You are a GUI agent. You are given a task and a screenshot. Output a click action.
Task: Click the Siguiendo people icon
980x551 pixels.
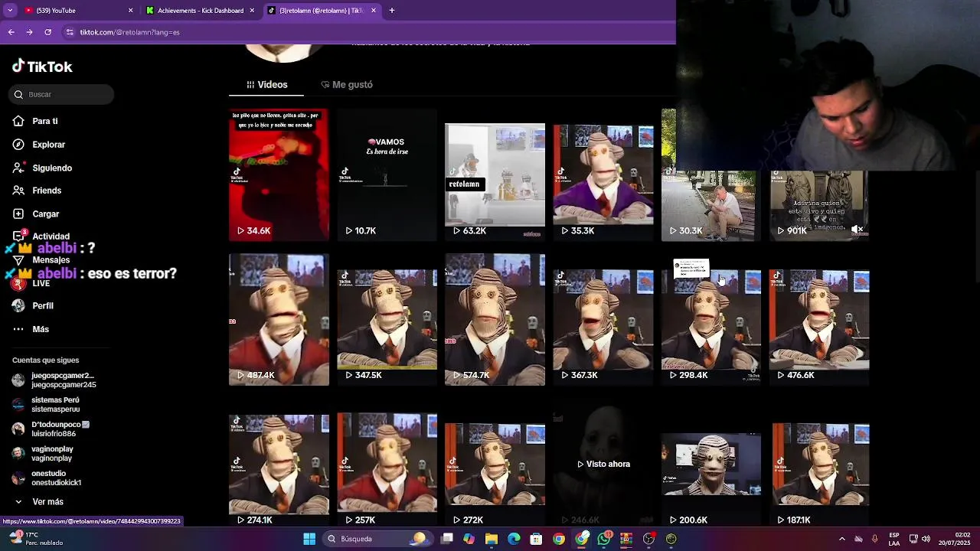[18, 168]
